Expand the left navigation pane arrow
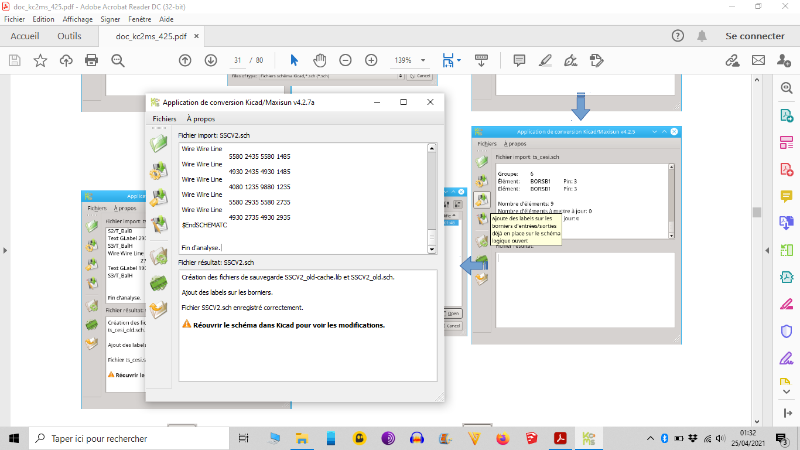This screenshot has width=800, height=450. (5, 251)
